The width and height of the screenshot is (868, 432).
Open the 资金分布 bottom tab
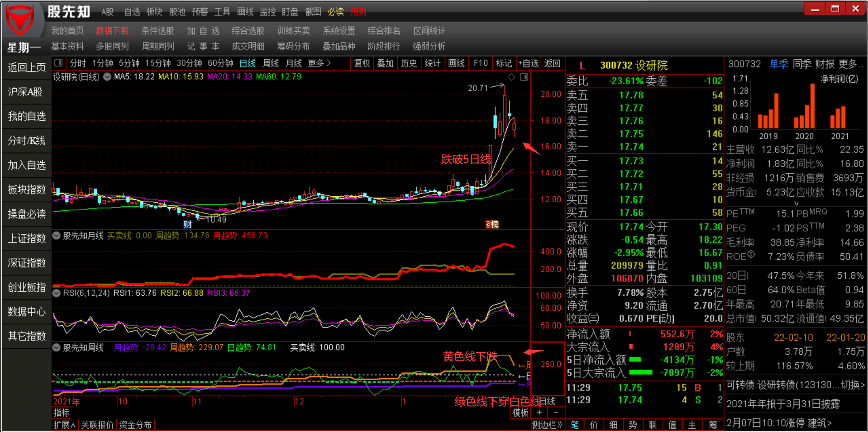[135, 425]
